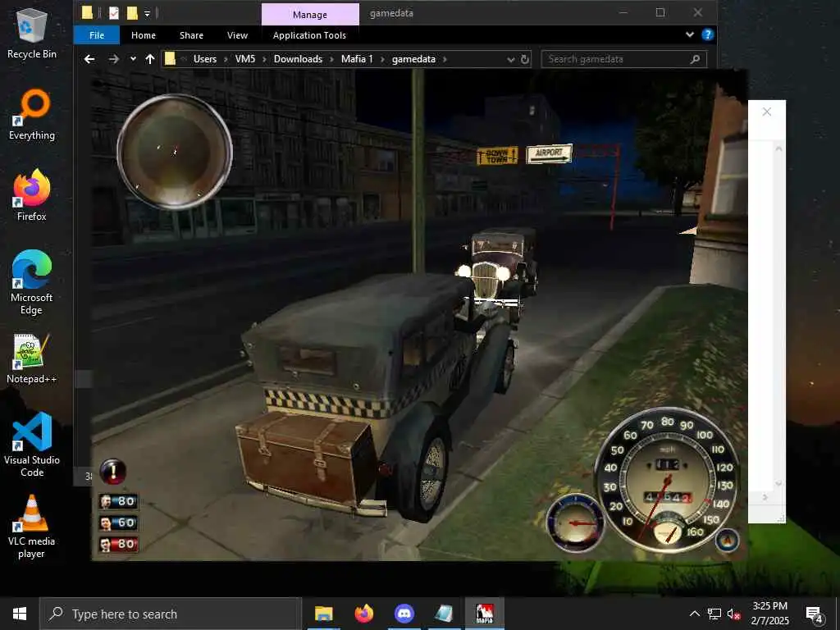Click the Search gamedata input box
The height and width of the screenshot is (630, 840).
point(623,59)
